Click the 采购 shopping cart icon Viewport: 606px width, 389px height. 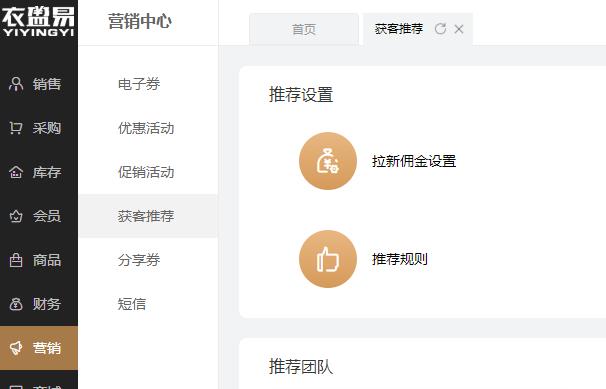(x=16, y=128)
